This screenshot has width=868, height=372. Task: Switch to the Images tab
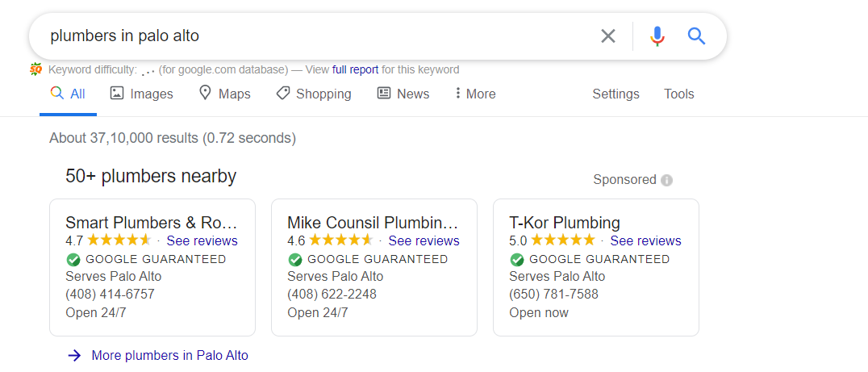pyautogui.click(x=142, y=94)
